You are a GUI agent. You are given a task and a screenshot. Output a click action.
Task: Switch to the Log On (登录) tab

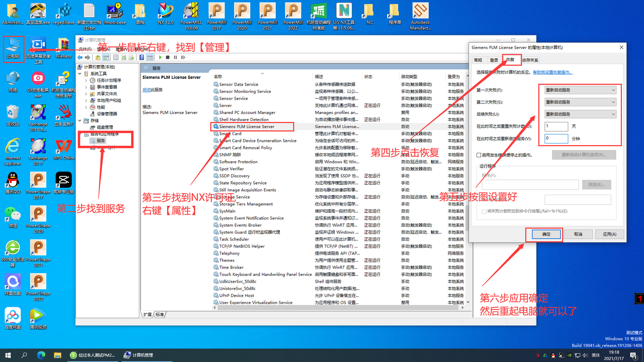coord(494,60)
